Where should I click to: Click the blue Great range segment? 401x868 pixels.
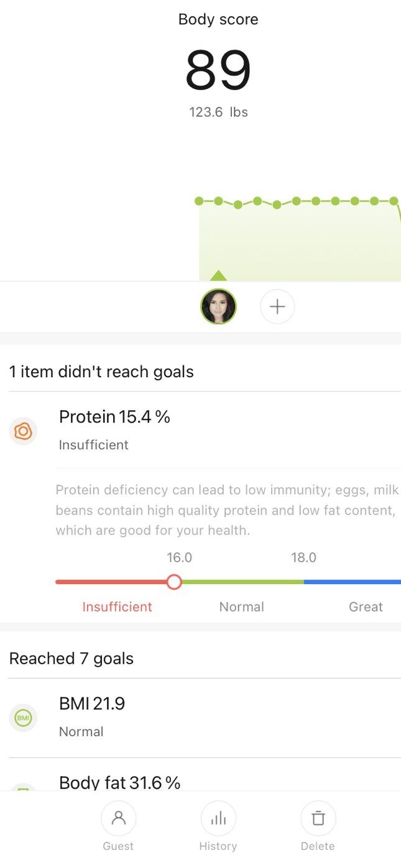pyautogui.click(x=352, y=582)
